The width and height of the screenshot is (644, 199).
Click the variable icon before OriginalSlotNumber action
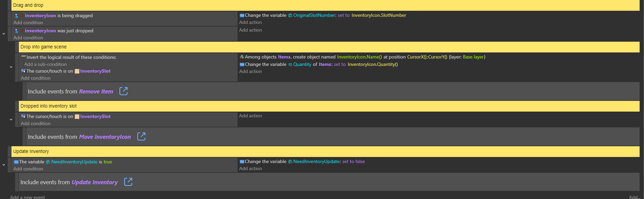242,15
